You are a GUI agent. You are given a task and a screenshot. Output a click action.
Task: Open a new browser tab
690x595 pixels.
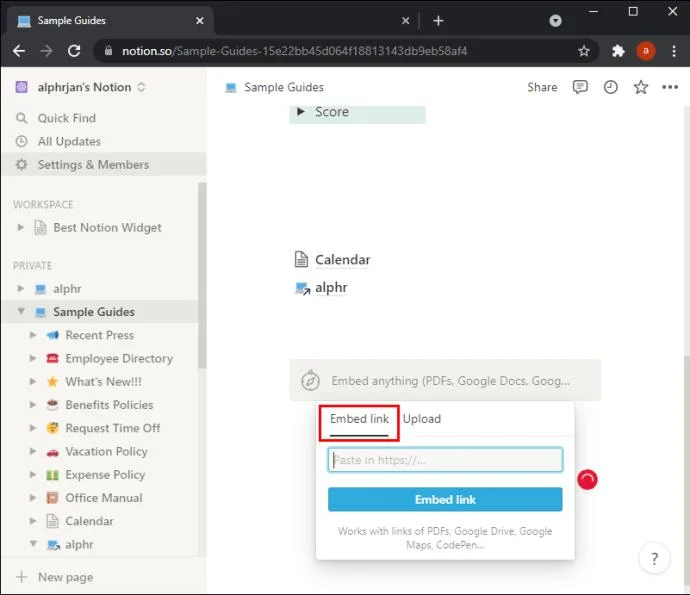point(438,21)
